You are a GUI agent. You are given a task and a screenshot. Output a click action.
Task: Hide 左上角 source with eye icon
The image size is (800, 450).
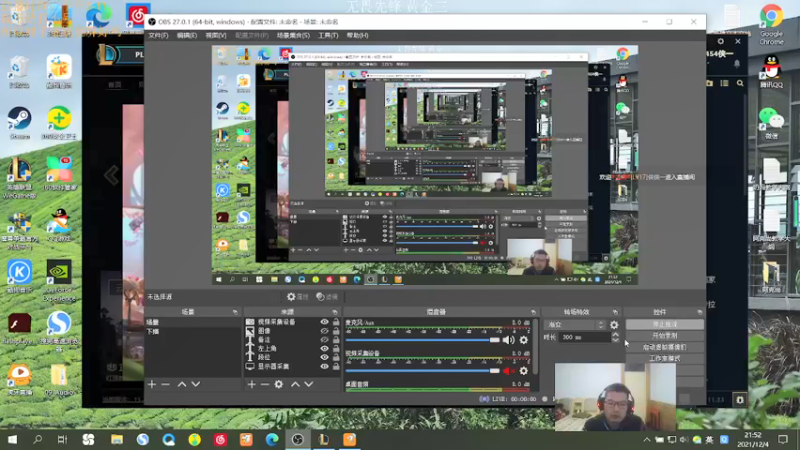click(324, 348)
